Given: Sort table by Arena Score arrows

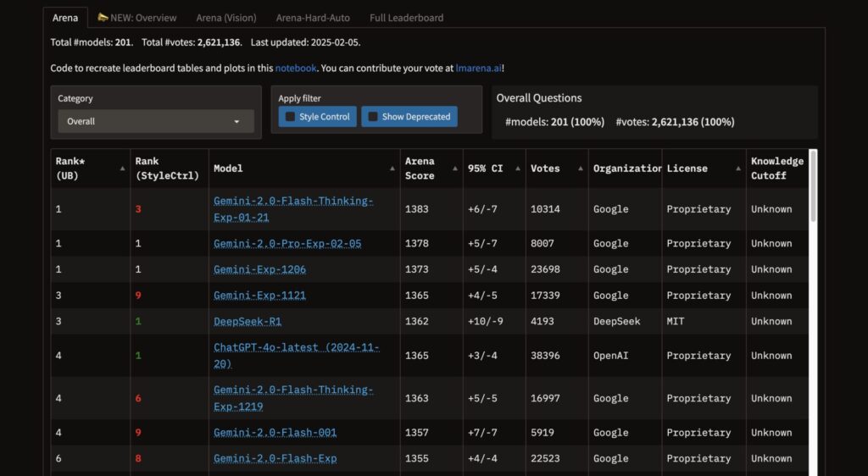Looking at the screenshot, I should 454,169.
